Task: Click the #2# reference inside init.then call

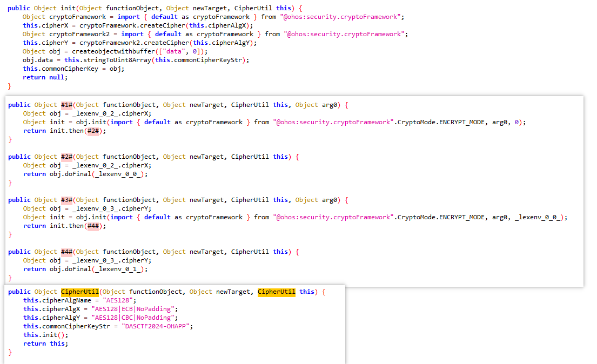Action: [93, 131]
